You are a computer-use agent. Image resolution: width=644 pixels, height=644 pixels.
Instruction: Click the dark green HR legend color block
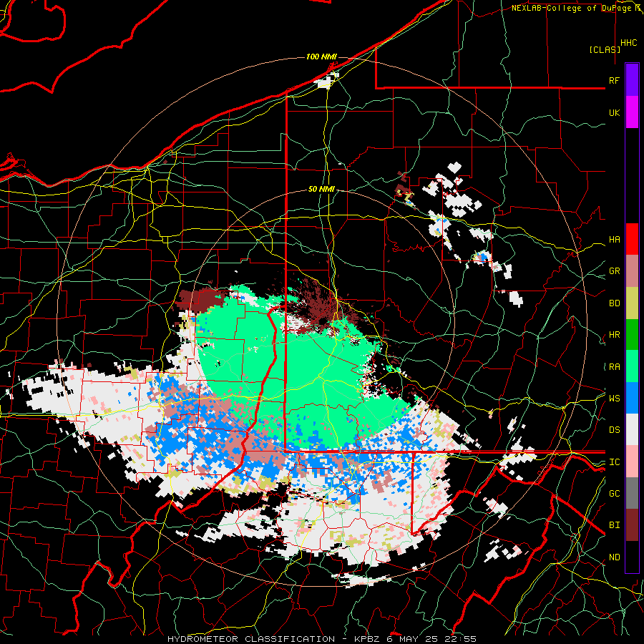(x=632, y=335)
